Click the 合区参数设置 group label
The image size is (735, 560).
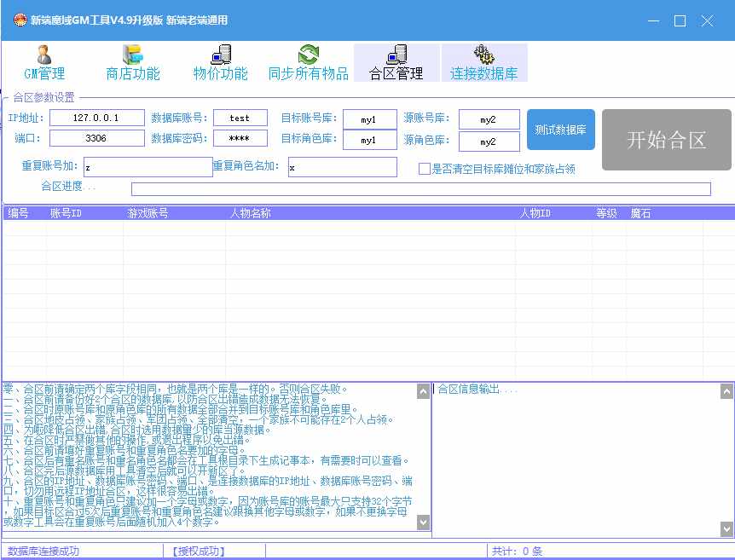click(x=43, y=97)
